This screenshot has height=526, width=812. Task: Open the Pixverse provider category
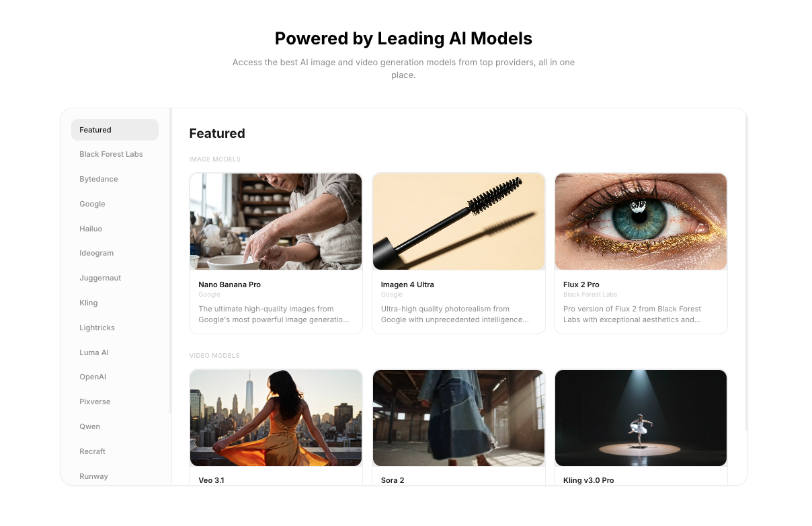point(115,402)
